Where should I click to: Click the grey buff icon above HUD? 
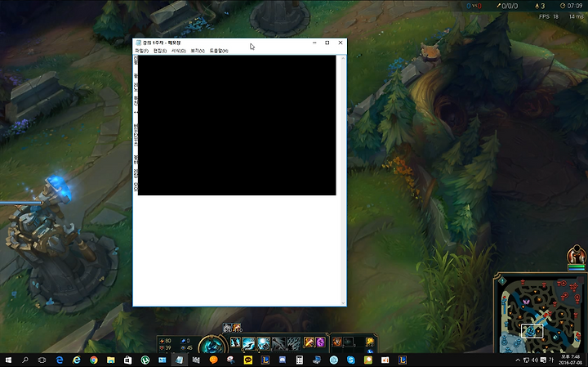[227, 328]
